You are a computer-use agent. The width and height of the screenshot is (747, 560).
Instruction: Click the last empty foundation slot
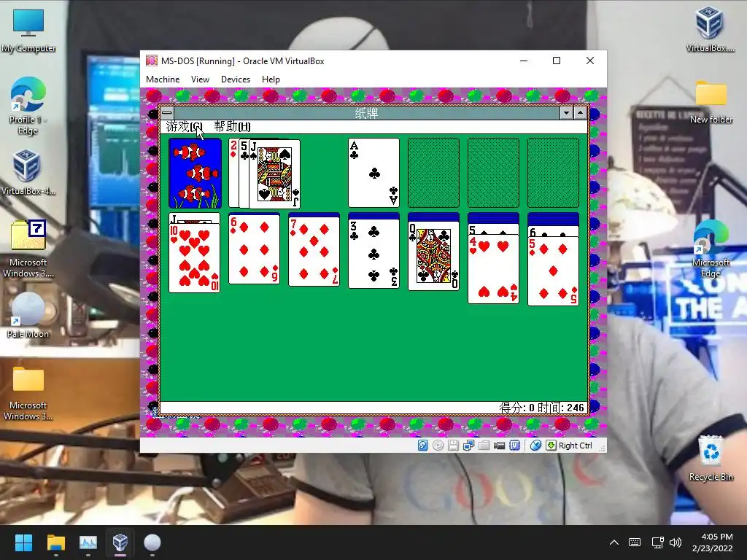553,173
